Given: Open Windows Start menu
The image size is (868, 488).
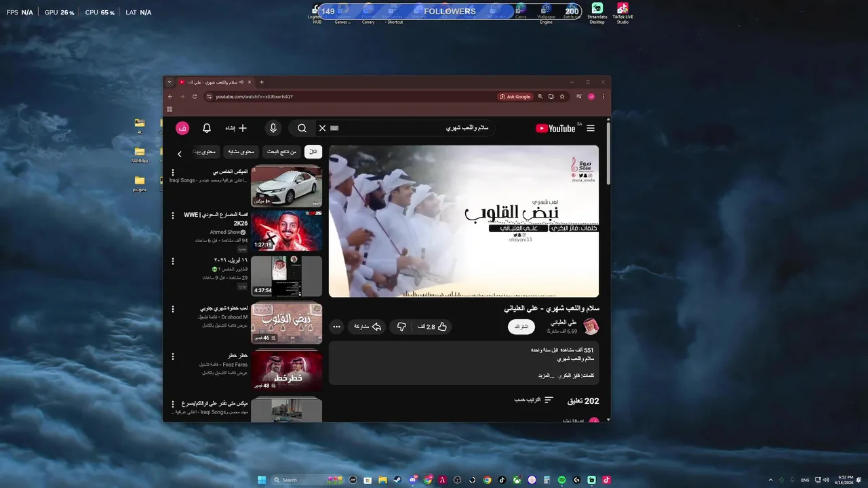Looking at the screenshot, I should [262, 480].
